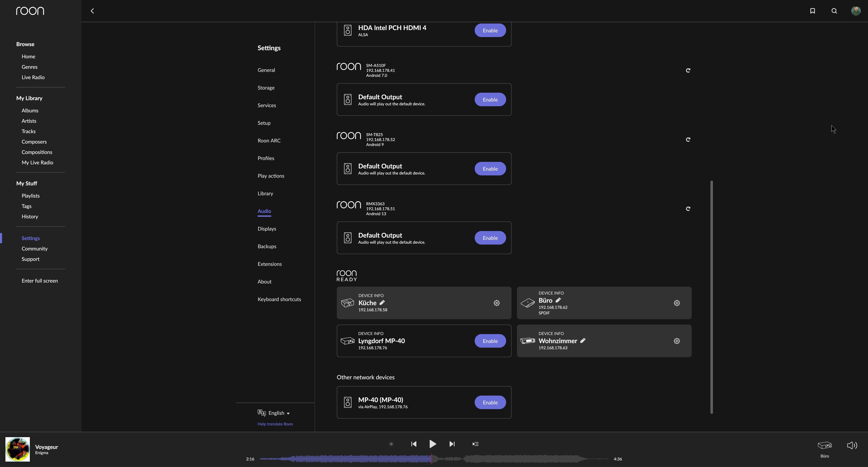Enable Lyngdorf MP-40 Roon Ready device
This screenshot has height=467, width=868.
[x=490, y=341]
